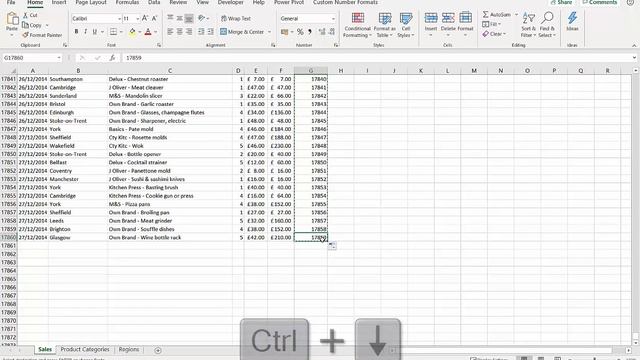Collapse the ribbon with the chevron

tap(634, 45)
